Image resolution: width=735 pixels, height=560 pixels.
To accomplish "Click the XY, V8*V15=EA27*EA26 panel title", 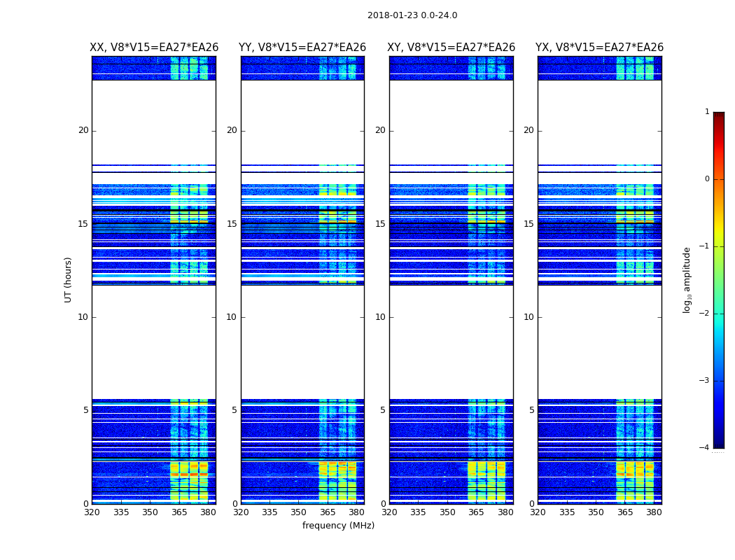I will click(451, 48).
